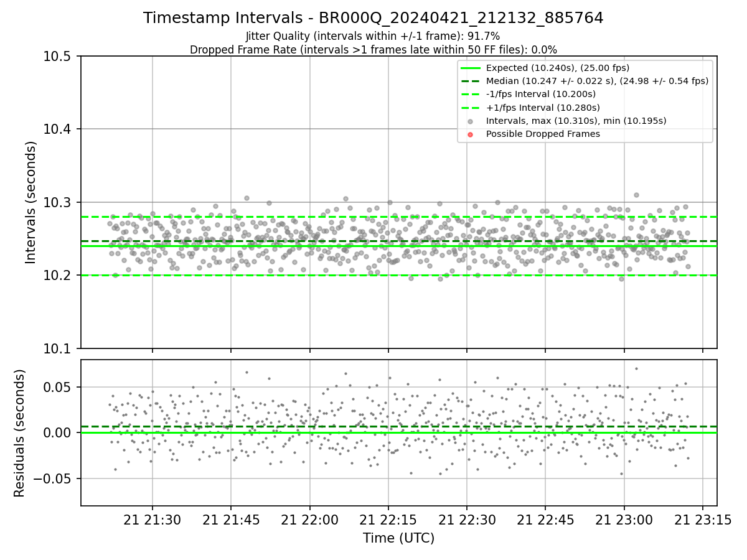Click the 'Jitter Quality' subtitle line

[x=374, y=37]
